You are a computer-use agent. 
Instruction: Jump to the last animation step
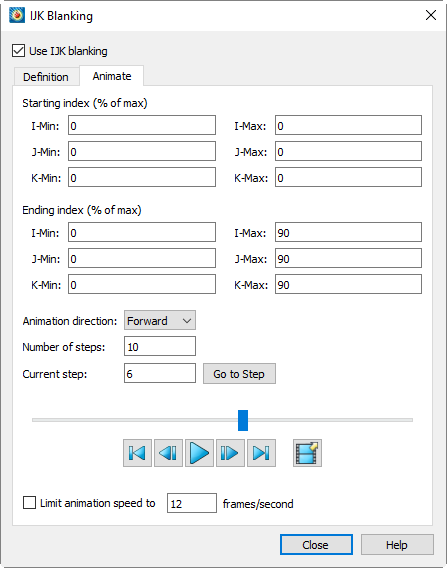(261, 453)
